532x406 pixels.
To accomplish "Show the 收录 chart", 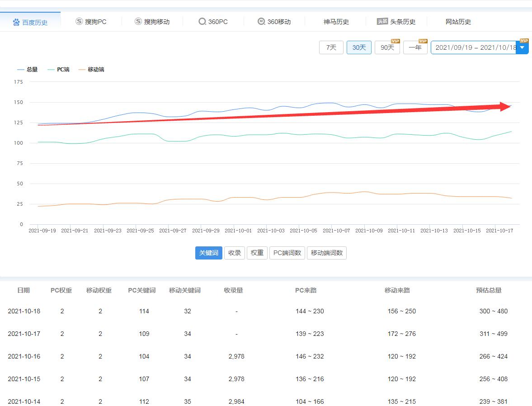I will coord(235,253).
